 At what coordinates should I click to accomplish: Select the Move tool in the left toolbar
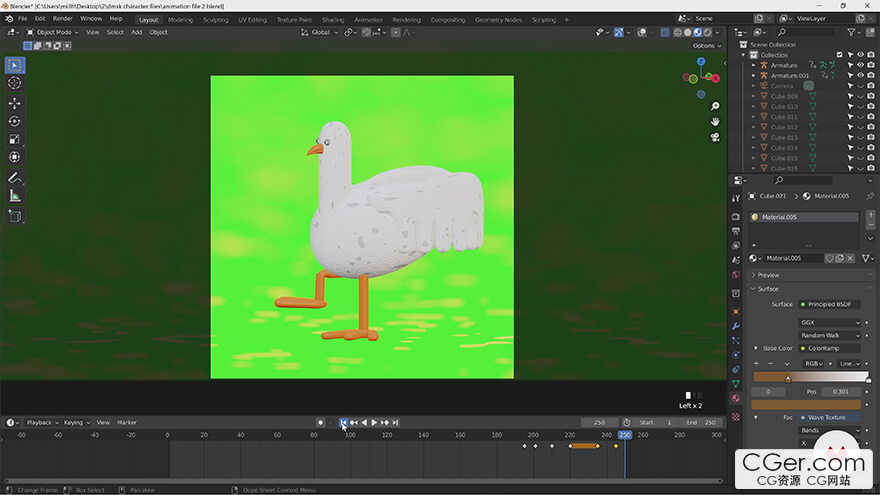pyautogui.click(x=14, y=103)
